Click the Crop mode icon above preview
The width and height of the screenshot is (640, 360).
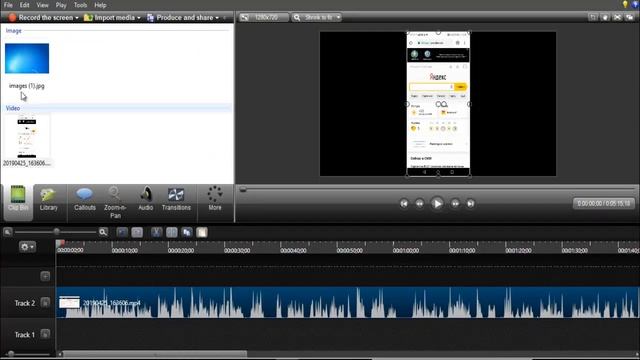[593, 17]
